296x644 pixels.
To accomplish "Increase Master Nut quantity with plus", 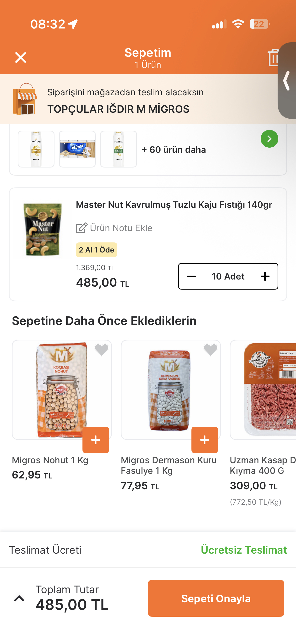I will (x=265, y=276).
